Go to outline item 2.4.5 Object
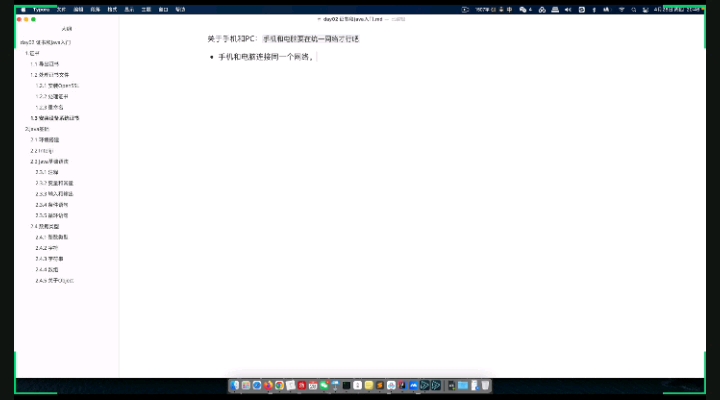The height and width of the screenshot is (400, 720). tap(54, 281)
